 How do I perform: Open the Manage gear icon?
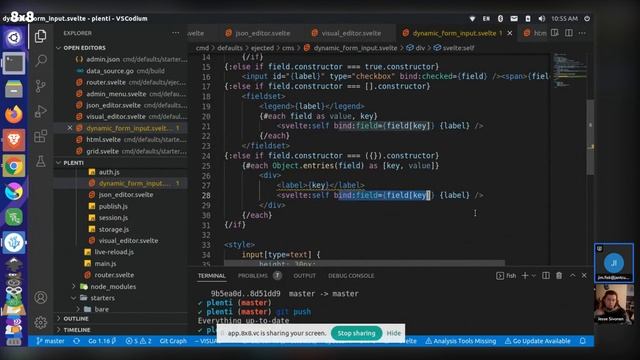pyautogui.click(x=40, y=322)
